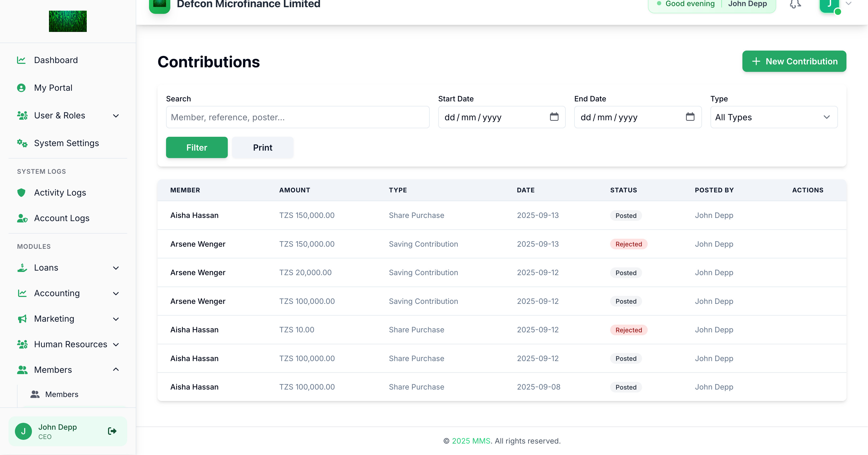Click the Marketing megaphone icon
868x455 pixels.
click(22, 319)
